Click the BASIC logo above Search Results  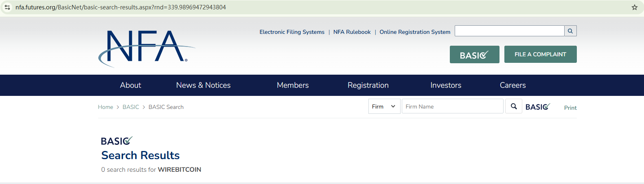[116, 141]
